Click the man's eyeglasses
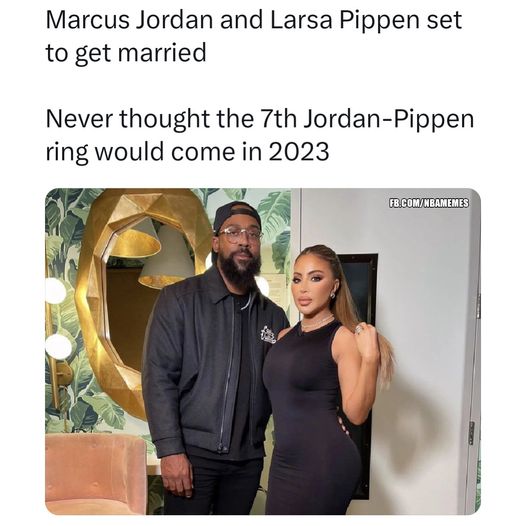This screenshot has width=526, height=526. click(x=240, y=234)
